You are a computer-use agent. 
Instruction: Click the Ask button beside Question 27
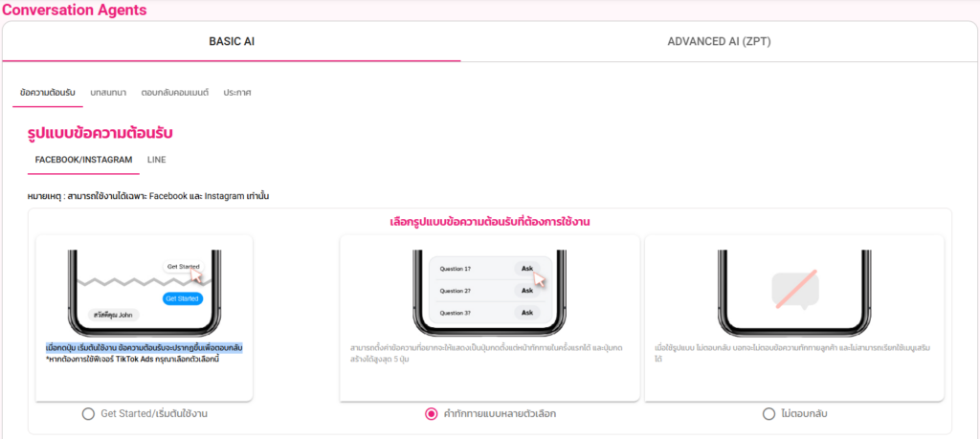(x=526, y=290)
